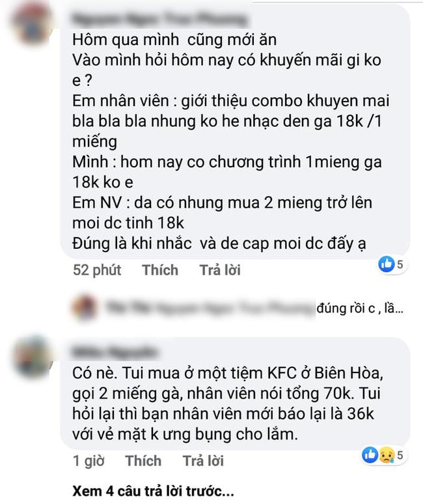The width and height of the screenshot is (423, 504).
Task: Open the KFC commenter's profile picture
Action: point(31,357)
